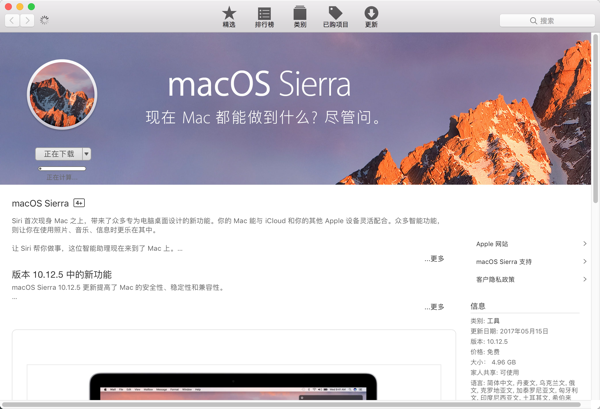Click the yellow minimize window button
Image resolution: width=600 pixels, height=409 pixels.
click(x=20, y=7)
